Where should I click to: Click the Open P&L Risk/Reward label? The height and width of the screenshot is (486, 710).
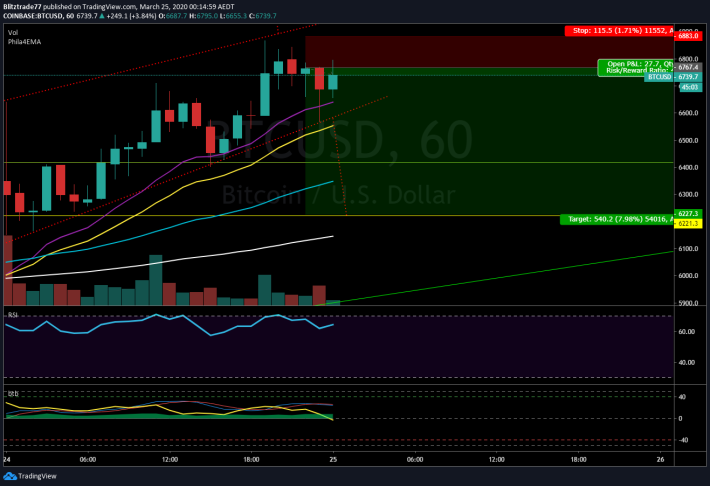pyautogui.click(x=636, y=67)
